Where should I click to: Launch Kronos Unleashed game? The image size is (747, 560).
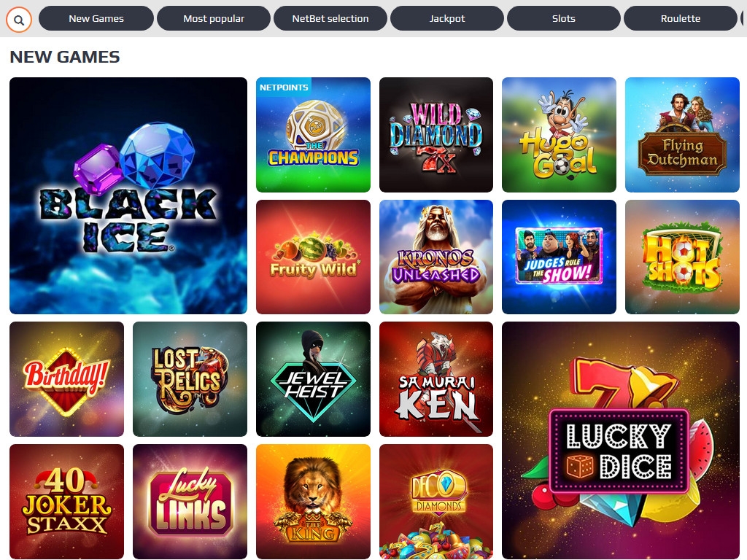436,257
